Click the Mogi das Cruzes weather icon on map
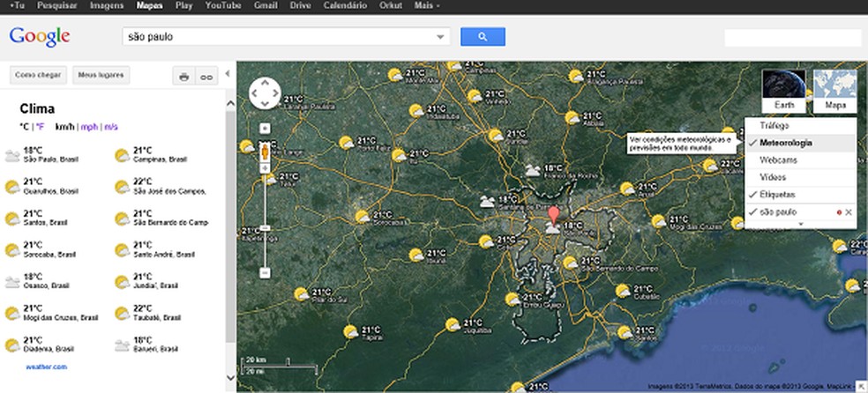 tap(658, 221)
